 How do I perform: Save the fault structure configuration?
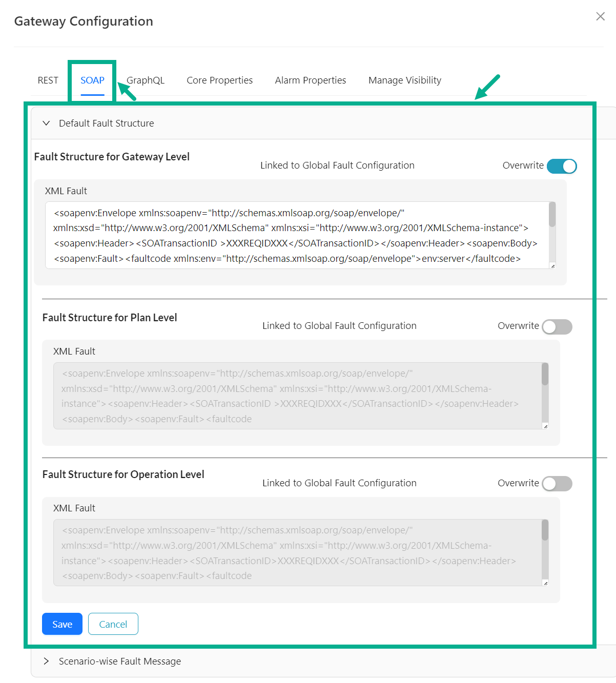(x=62, y=624)
